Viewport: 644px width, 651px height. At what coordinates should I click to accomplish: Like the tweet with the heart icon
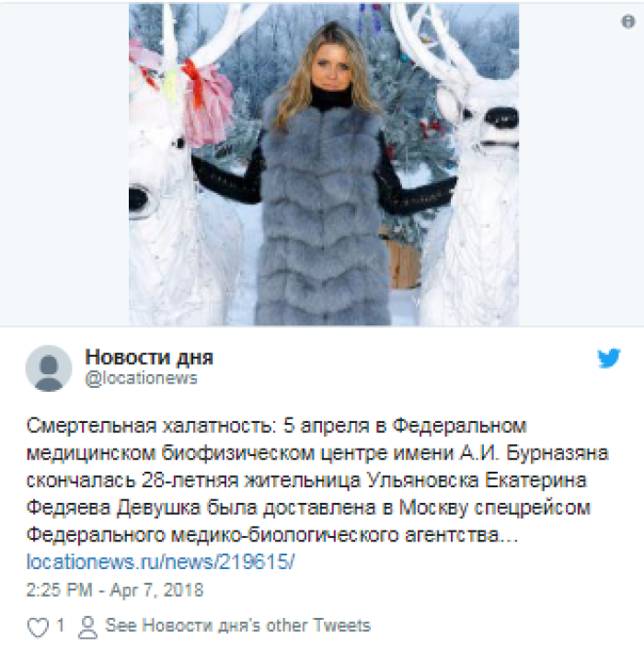[x=38, y=626]
